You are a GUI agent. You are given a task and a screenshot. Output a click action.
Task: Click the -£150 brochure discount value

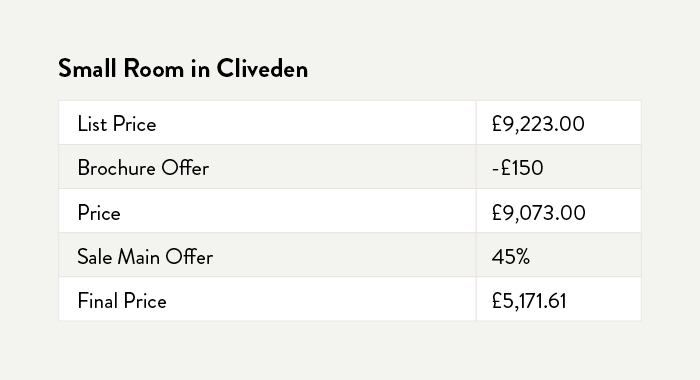tap(517, 168)
